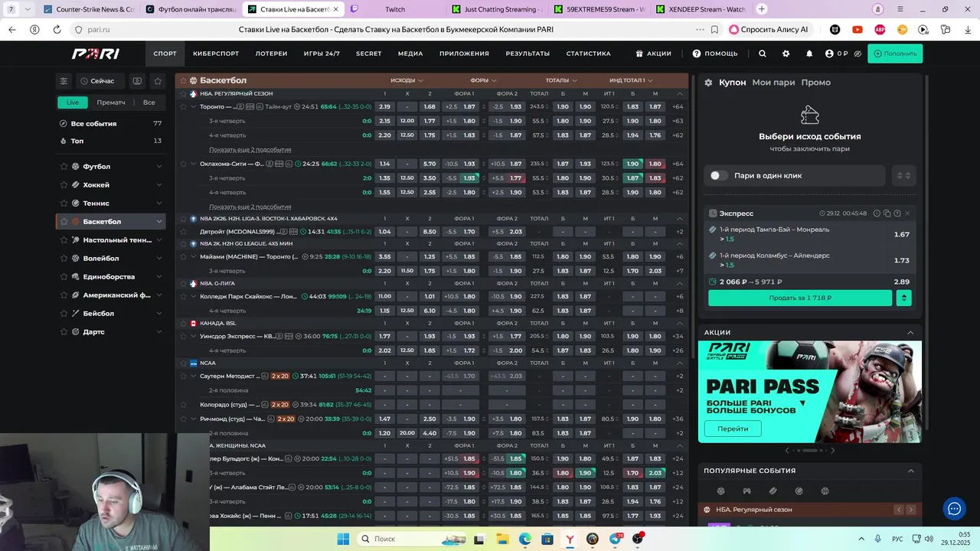
Task: Select the Все filter
Action: [x=149, y=103]
